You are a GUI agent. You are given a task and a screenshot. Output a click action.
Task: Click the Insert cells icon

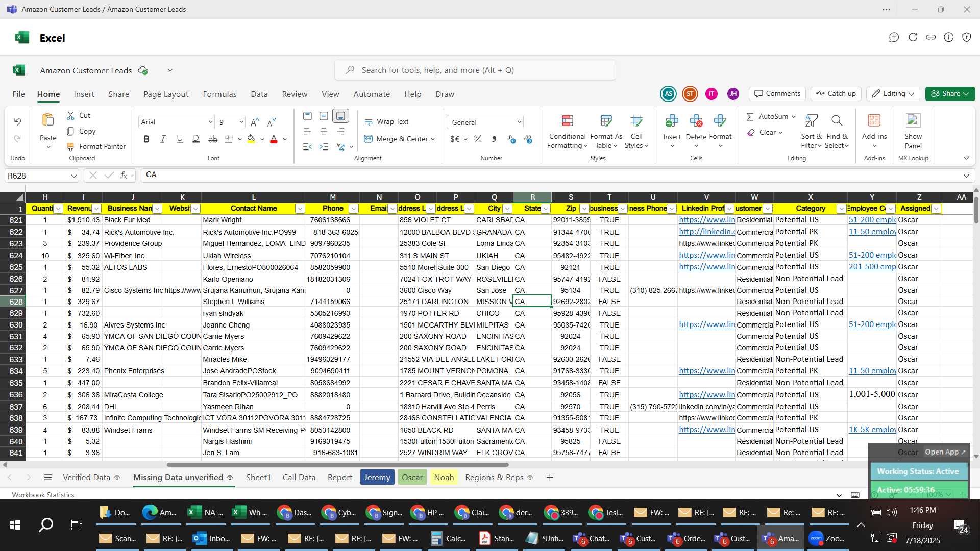(x=672, y=120)
